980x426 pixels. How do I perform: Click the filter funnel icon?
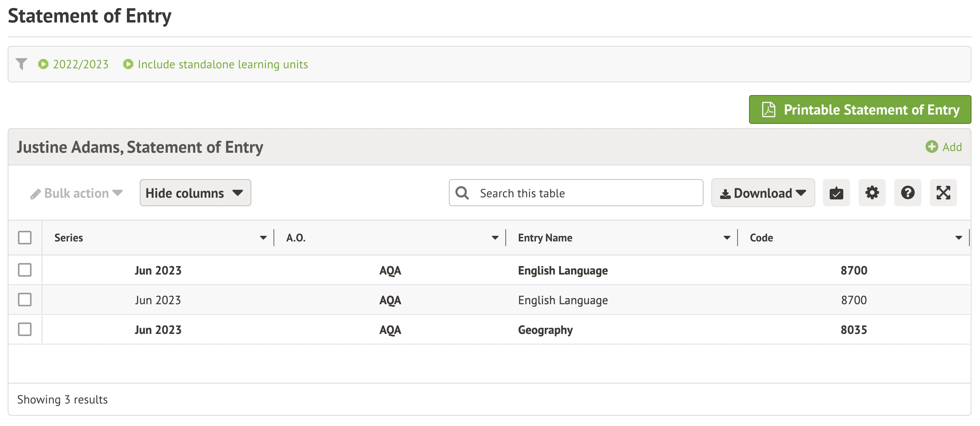pyautogui.click(x=21, y=64)
